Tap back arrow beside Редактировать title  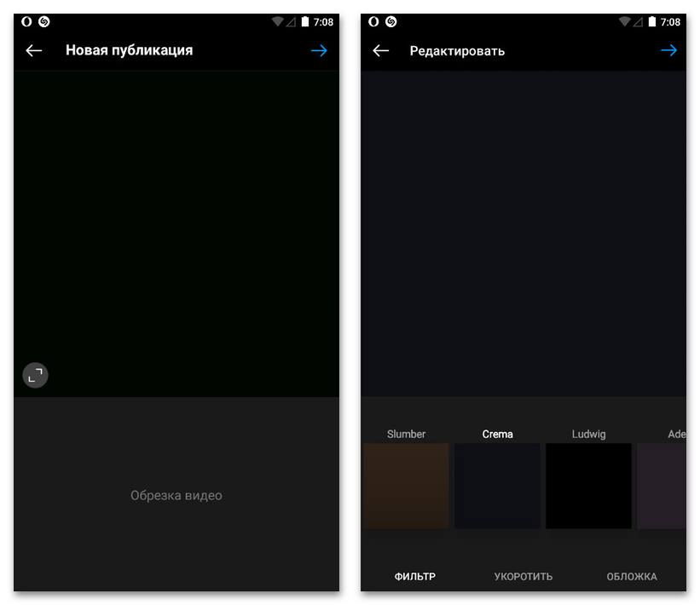381,50
